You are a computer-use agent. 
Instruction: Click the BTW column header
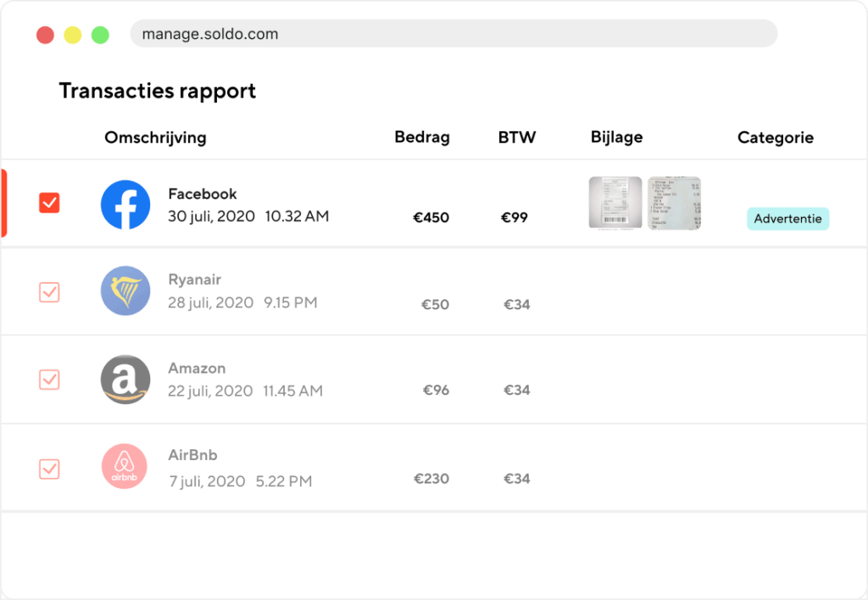[x=517, y=136]
